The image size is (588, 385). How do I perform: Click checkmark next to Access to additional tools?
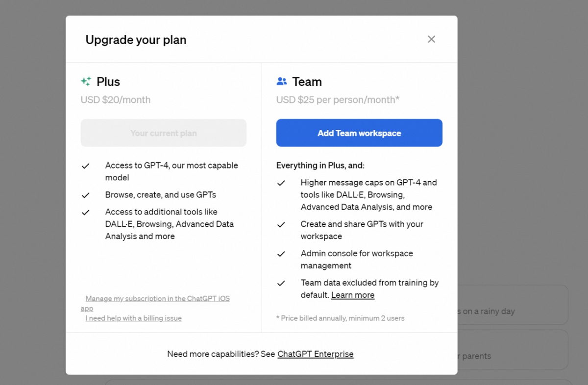86,213
